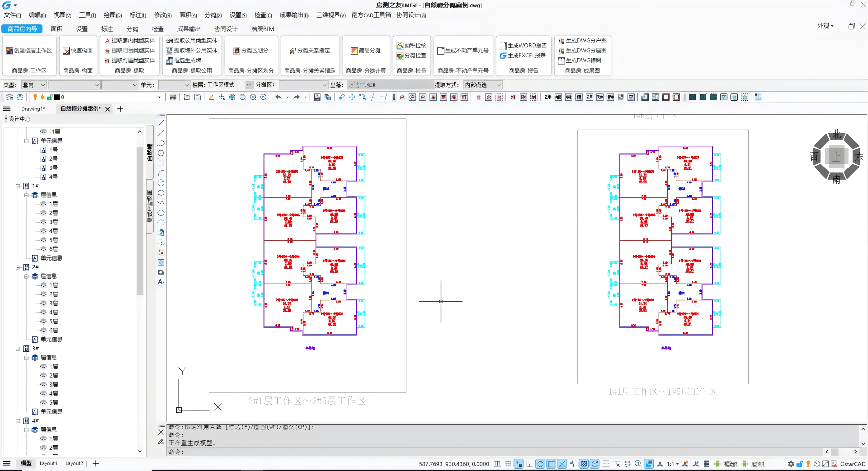Click the 面积检核 check icon
This screenshot has width=868, height=471.
click(400, 46)
